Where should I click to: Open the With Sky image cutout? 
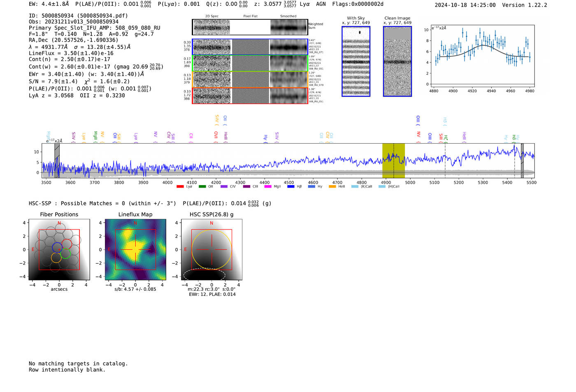pos(356,61)
